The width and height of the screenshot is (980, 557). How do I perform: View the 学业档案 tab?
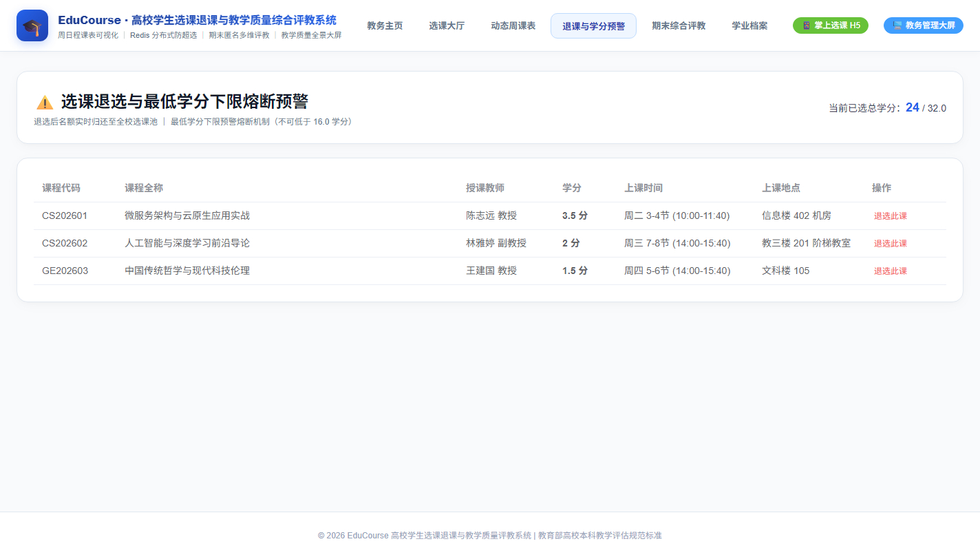(749, 25)
